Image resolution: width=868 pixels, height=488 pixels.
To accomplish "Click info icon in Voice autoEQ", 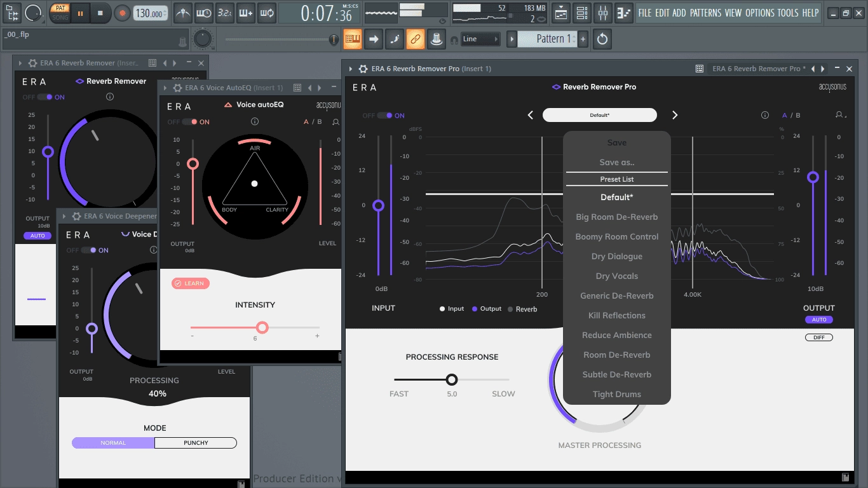I will (255, 121).
